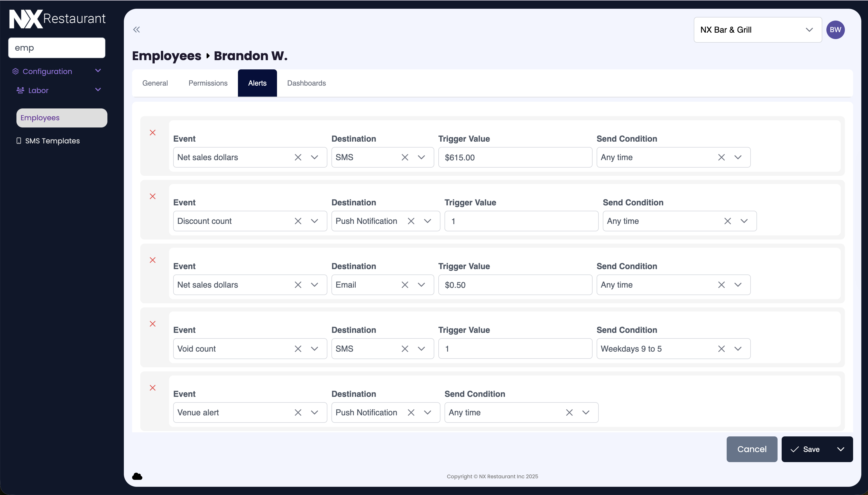This screenshot has height=495, width=868.
Task: Open the BW user avatar menu
Action: click(x=835, y=30)
